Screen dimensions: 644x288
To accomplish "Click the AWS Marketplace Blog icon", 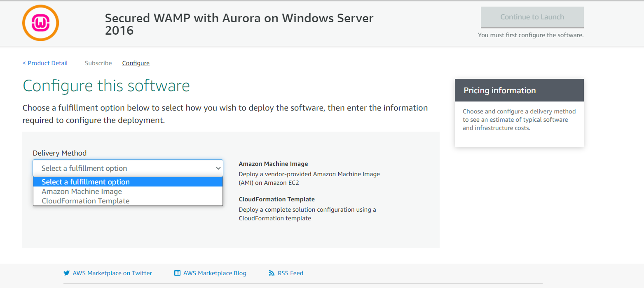I will [177, 273].
